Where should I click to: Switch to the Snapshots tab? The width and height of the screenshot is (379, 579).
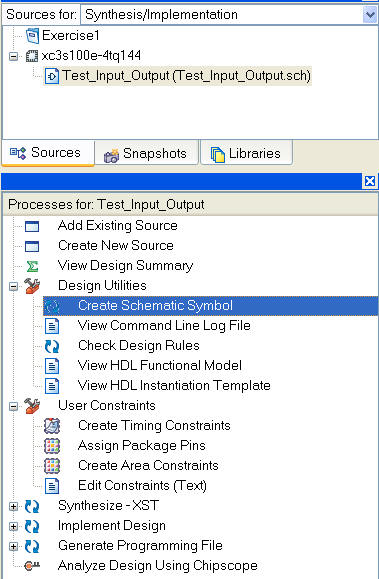146,153
